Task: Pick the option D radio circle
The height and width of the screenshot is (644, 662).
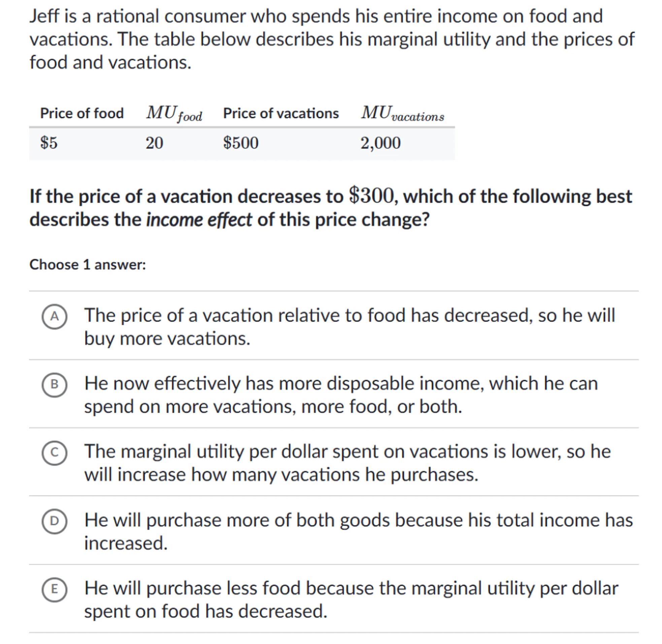Action: [x=54, y=521]
